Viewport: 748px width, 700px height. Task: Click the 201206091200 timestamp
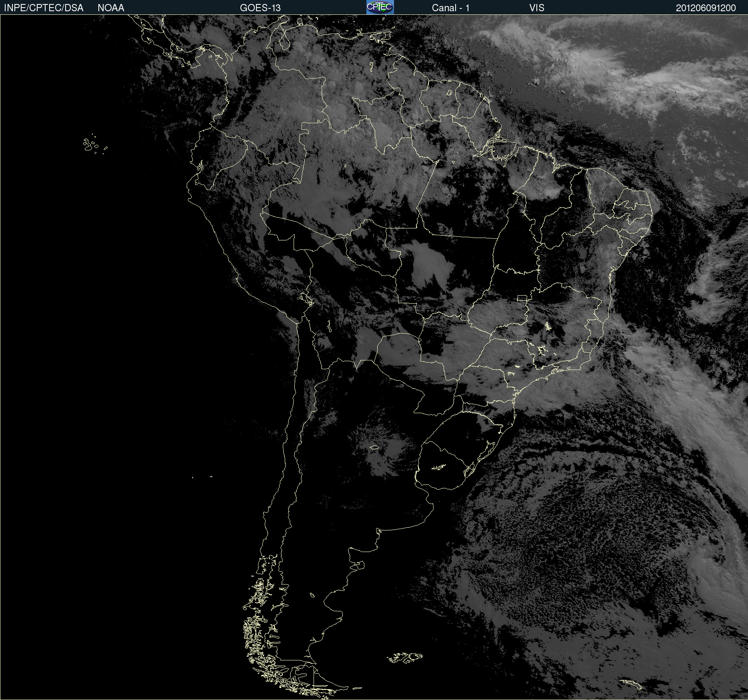pos(706,8)
